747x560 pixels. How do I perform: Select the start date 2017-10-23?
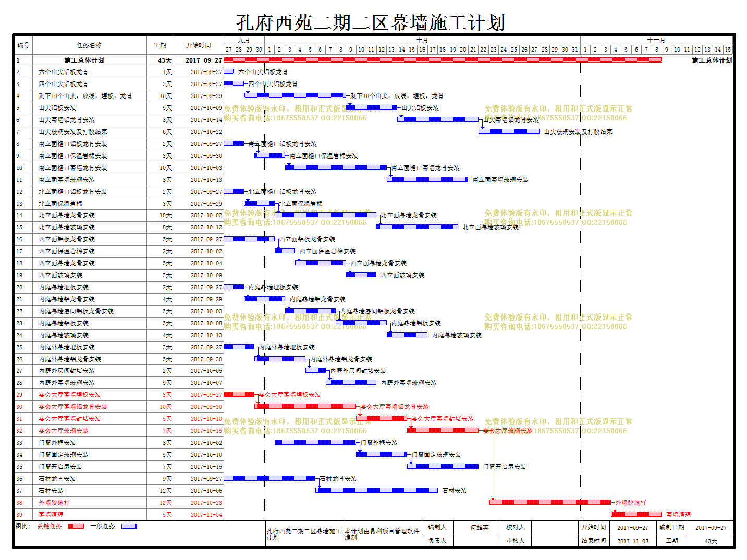(206, 503)
